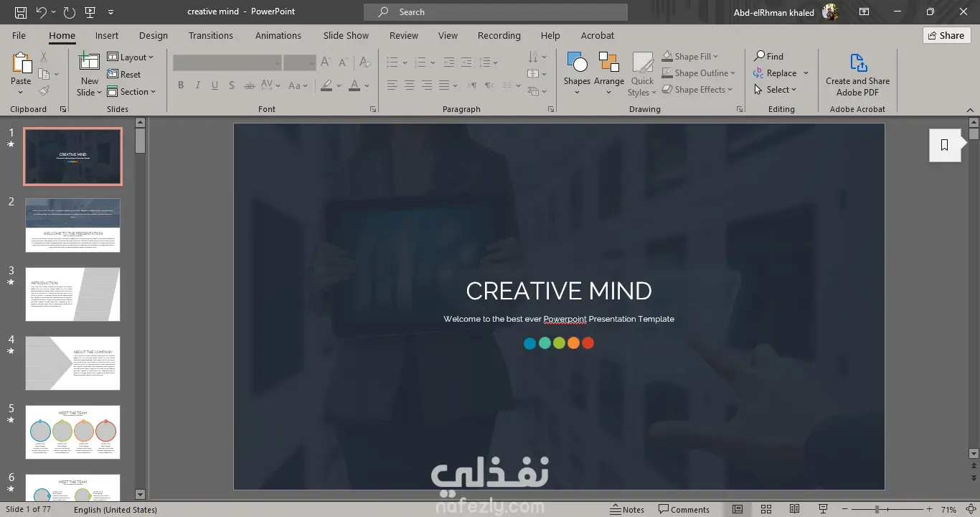980x517 pixels.
Task: Increase the list indent level
Action: click(x=467, y=62)
